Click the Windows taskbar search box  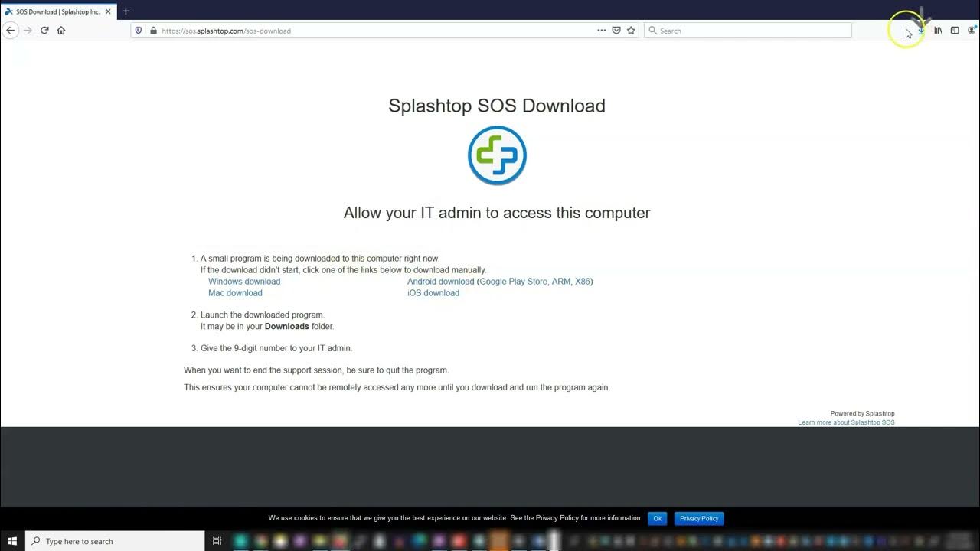click(x=115, y=541)
